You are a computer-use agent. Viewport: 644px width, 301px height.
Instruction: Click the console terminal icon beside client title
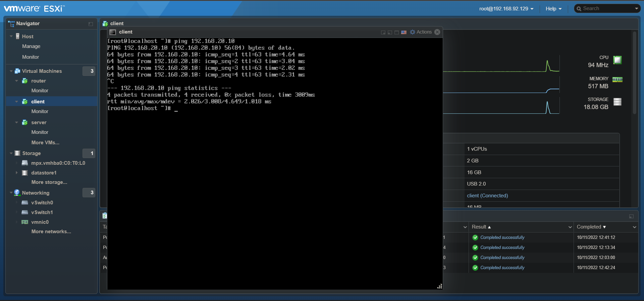point(113,32)
